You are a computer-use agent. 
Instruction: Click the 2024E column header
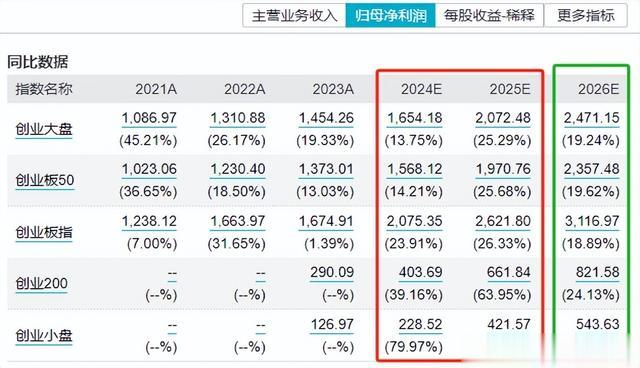421,89
